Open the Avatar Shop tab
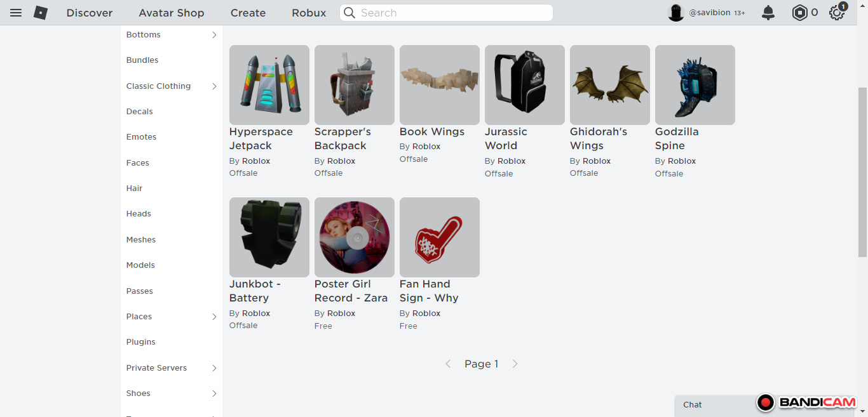Viewport: 868px width, 417px height. point(172,13)
